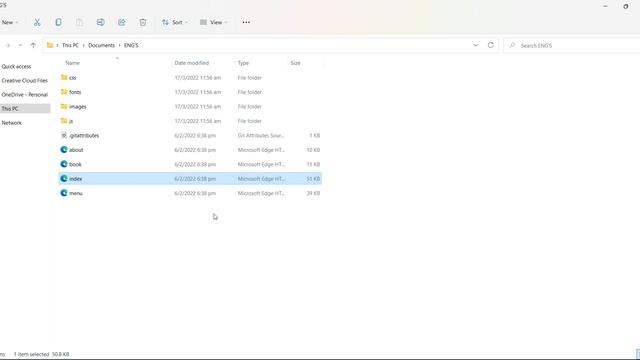Select the menu file name
640x360 pixels.
pos(76,193)
